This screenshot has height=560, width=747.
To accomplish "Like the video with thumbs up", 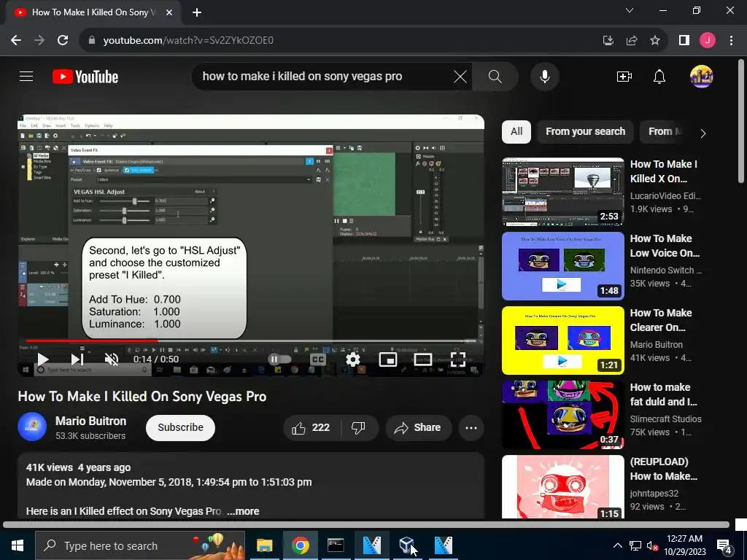I will click(312, 427).
